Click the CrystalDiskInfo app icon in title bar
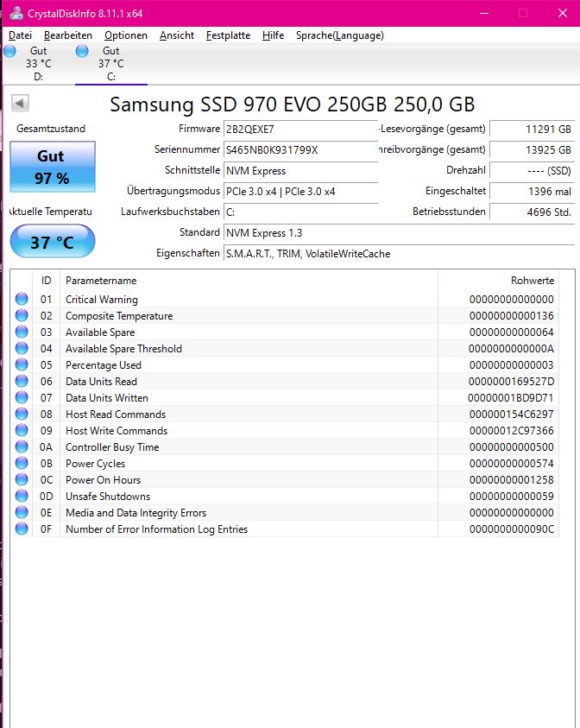This screenshot has height=728, width=580. 16,13
